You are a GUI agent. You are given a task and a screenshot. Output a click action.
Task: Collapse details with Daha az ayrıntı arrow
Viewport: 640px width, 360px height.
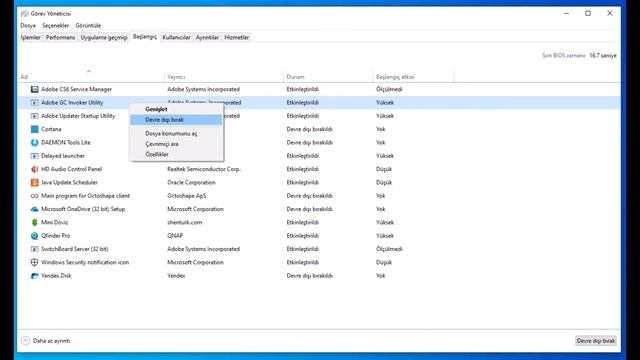(x=25, y=340)
